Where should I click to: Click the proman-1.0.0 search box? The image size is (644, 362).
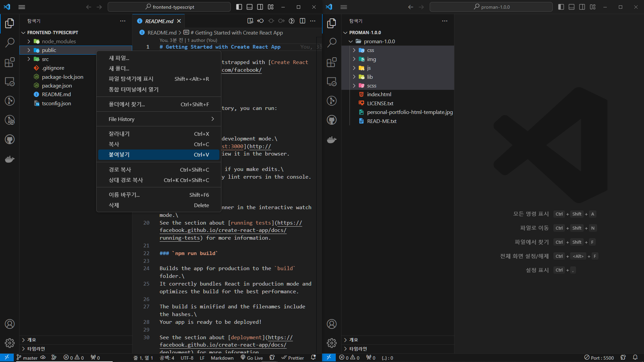coord(491,7)
